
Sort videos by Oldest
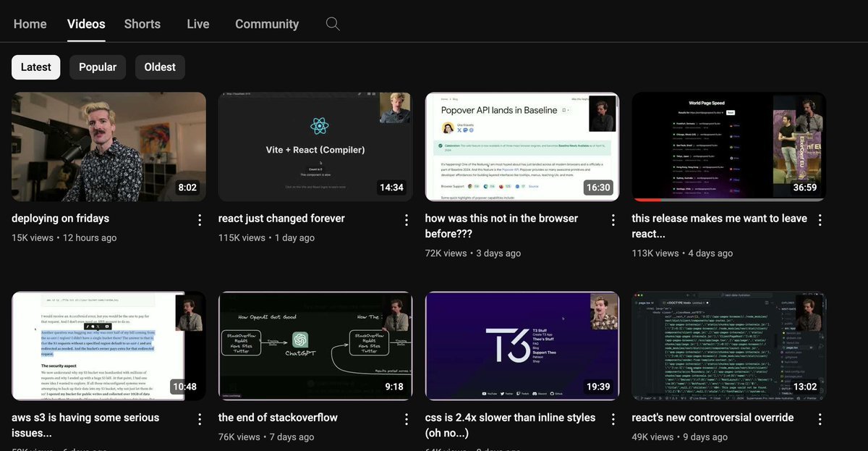click(x=160, y=67)
